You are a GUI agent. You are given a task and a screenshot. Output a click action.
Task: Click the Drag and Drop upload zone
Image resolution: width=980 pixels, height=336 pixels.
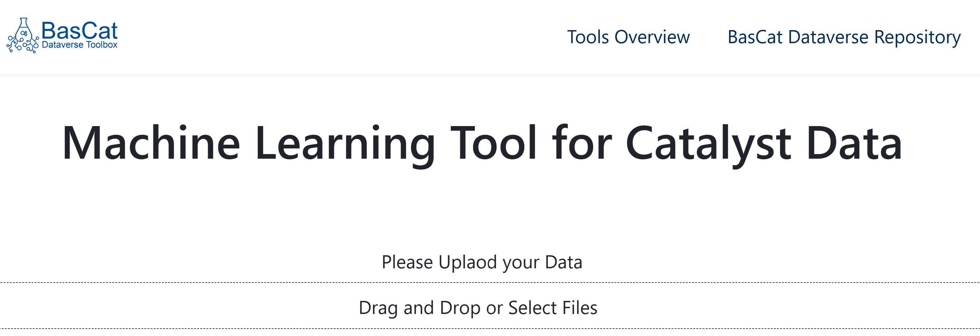tap(490, 306)
